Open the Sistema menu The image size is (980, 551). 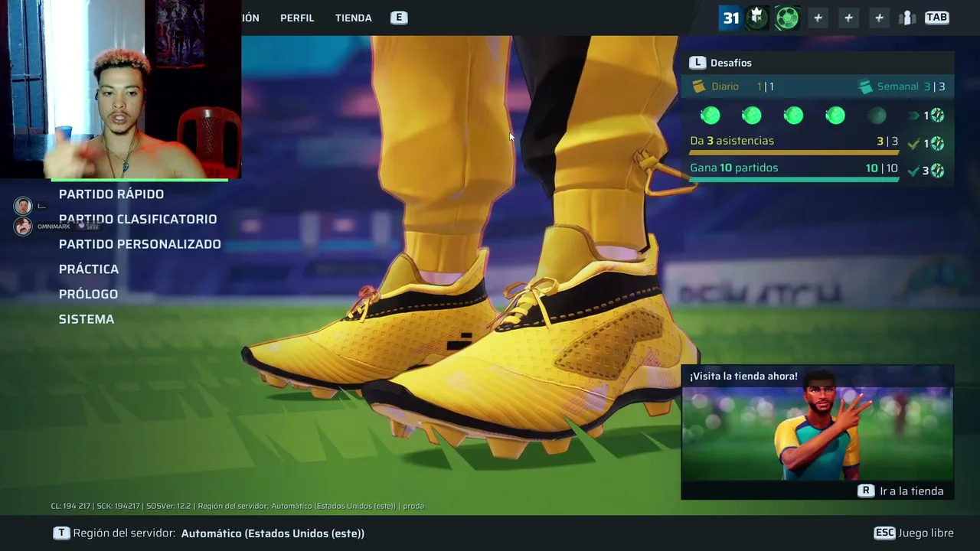coord(87,319)
